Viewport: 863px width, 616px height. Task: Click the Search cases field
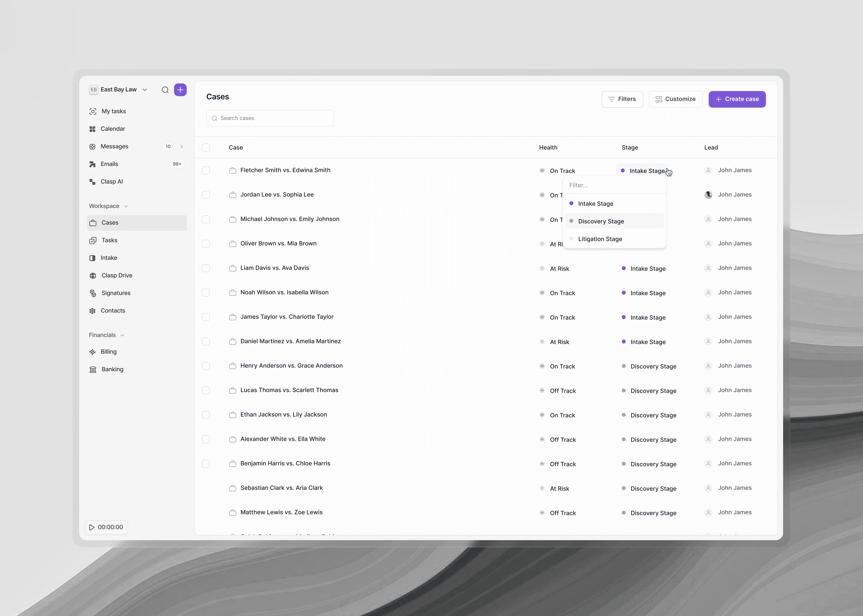pos(270,118)
